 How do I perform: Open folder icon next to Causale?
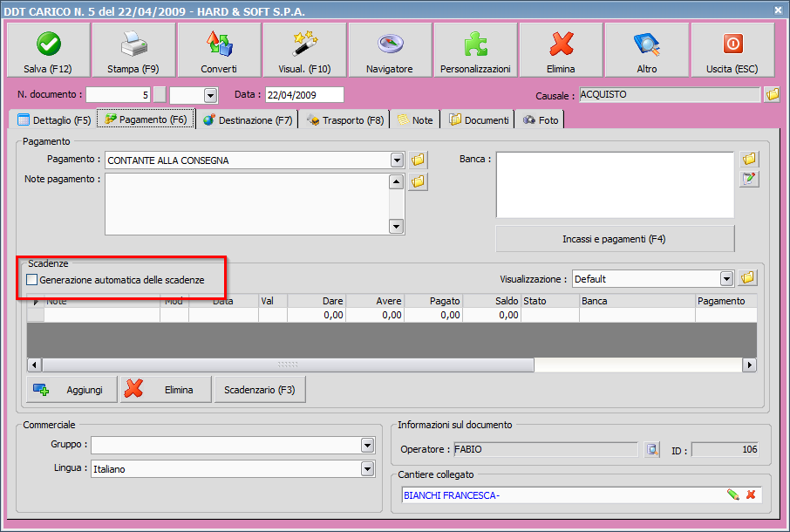tap(772, 94)
